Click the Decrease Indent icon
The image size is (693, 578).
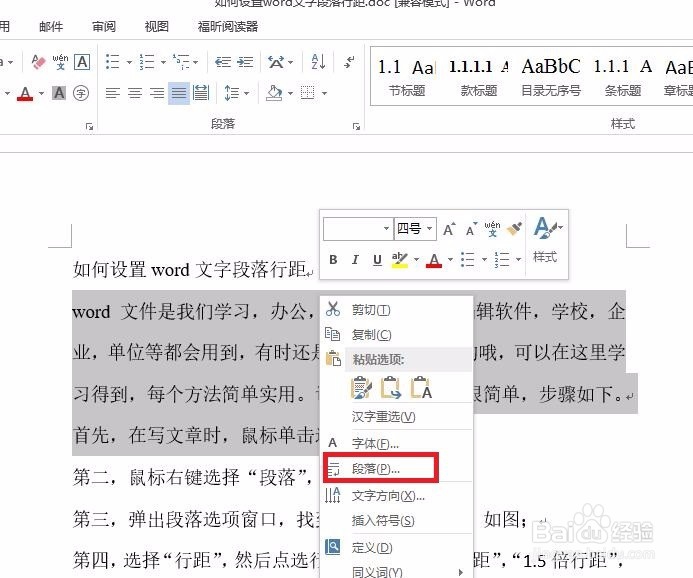223,62
